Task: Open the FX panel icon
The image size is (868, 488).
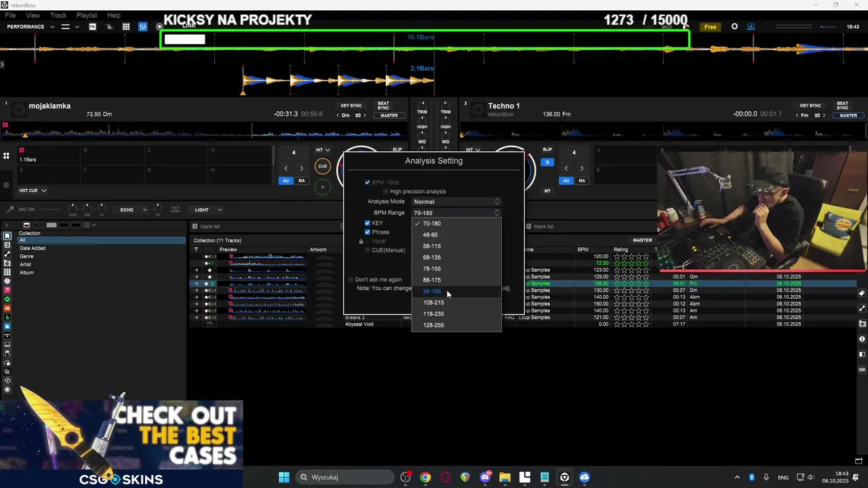Action: pyautogui.click(x=92, y=26)
